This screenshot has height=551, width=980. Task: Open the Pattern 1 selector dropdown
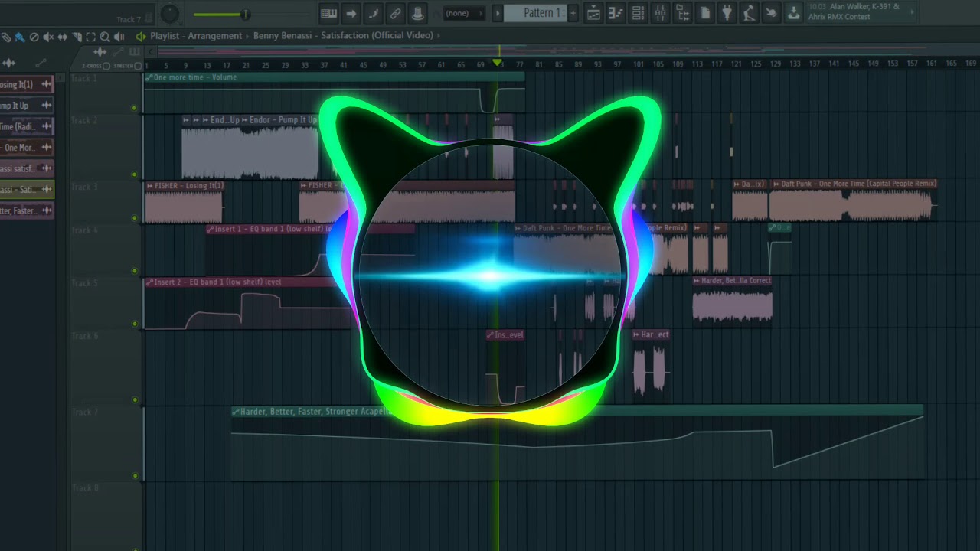534,13
